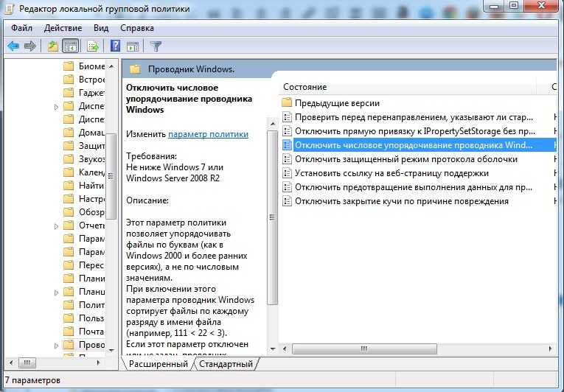Click the Back arrow toolbar icon
This screenshot has width=564, height=392.
(x=13, y=46)
